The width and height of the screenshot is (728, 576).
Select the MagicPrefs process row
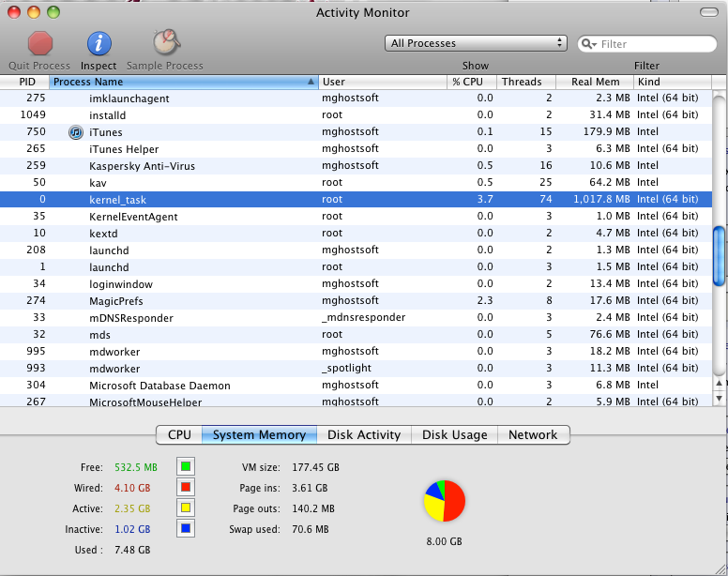point(356,301)
